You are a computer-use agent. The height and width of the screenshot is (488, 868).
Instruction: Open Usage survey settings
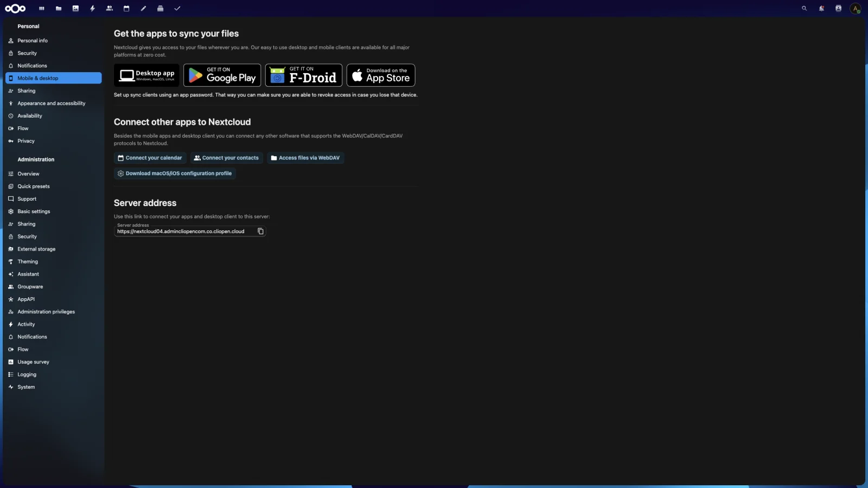pos(54,362)
